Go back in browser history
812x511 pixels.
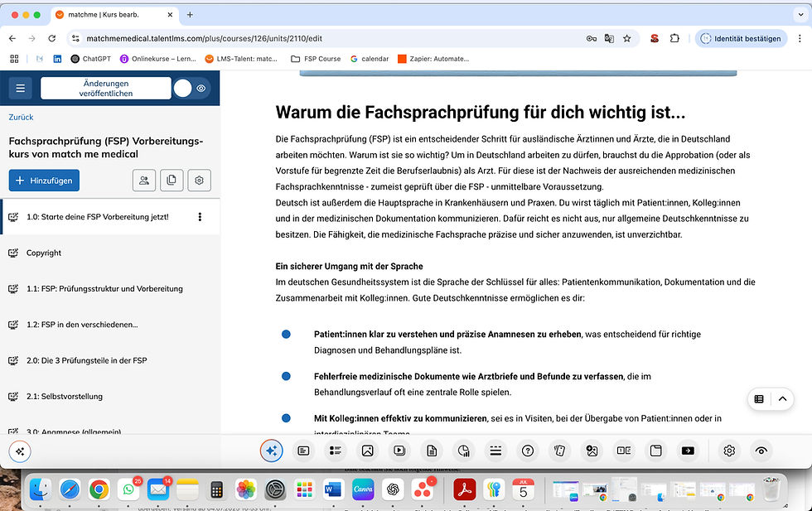12,38
